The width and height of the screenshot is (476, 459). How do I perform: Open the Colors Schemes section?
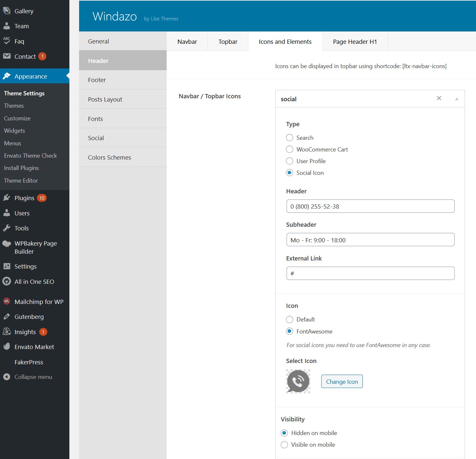[x=123, y=157]
